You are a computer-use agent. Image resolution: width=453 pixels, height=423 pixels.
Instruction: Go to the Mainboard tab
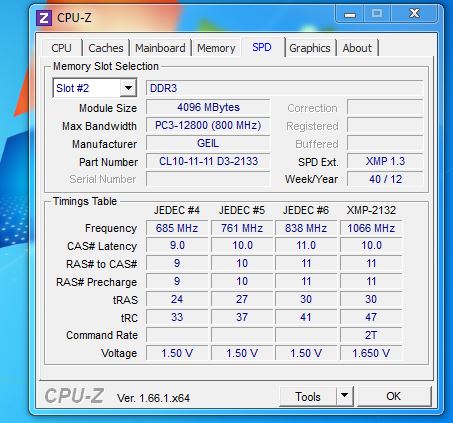click(x=160, y=48)
